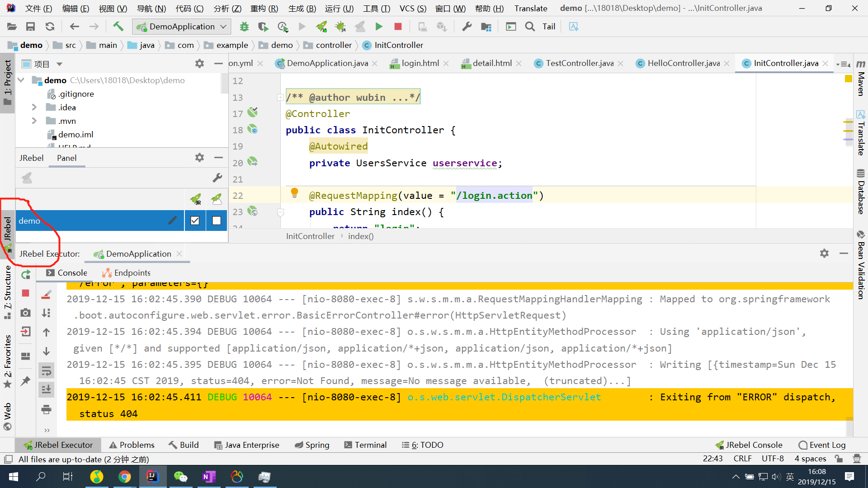Click the yellow warning marker in the editor stripe

pos(848,79)
